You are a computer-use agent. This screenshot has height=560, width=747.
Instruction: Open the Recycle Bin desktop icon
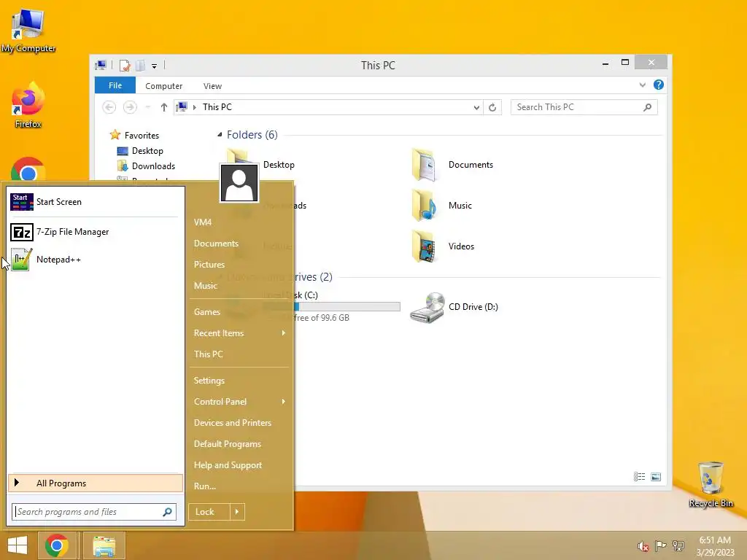click(x=711, y=484)
